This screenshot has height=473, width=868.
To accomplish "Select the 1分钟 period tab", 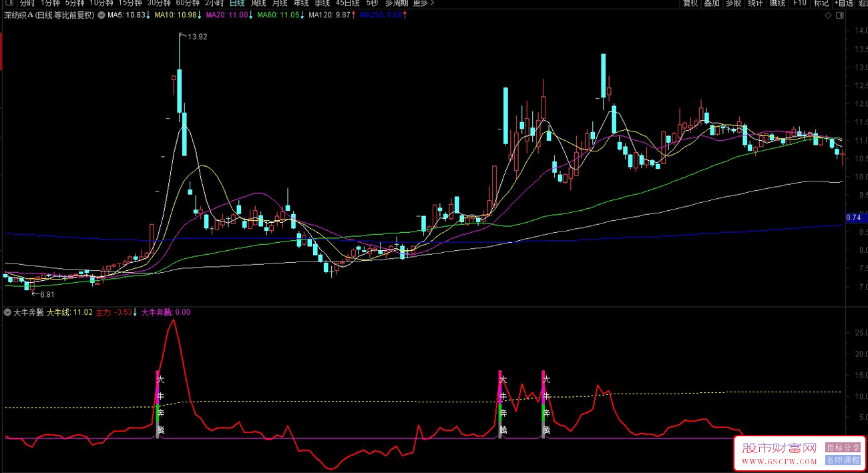I will (50, 3).
